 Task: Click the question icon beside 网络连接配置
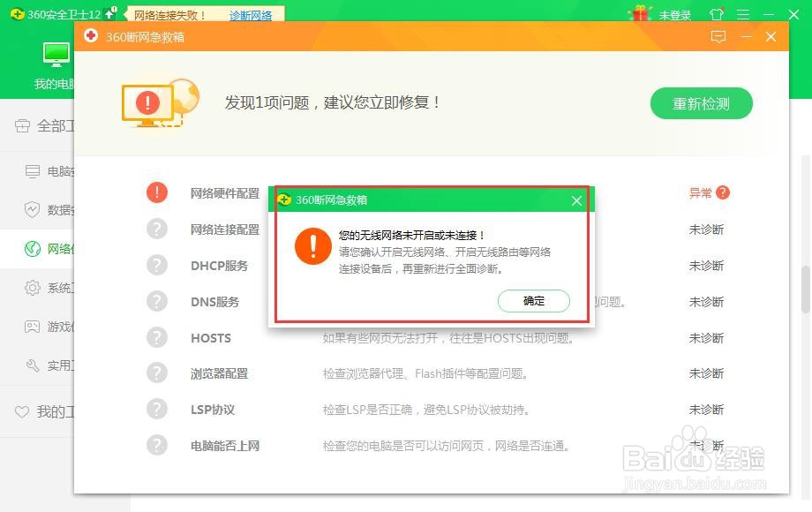pos(157,229)
